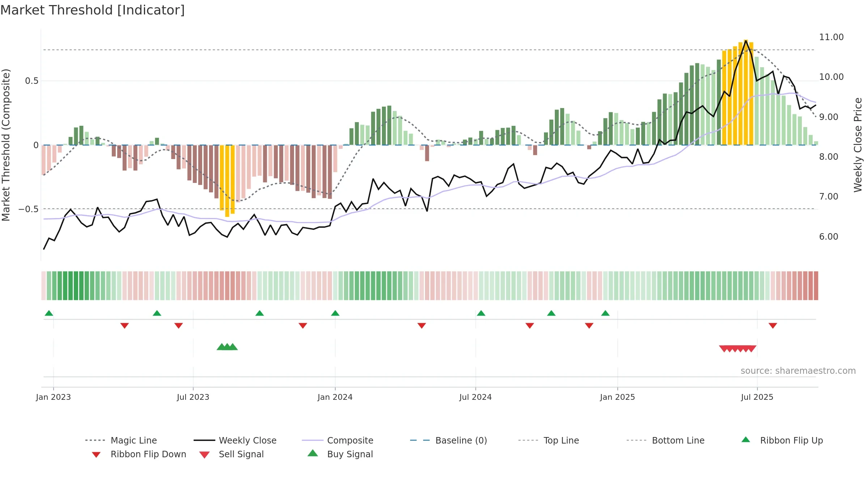The width and height of the screenshot is (868, 488).
Task: Click the red Sell Signal legend triangle
Action: (204, 455)
